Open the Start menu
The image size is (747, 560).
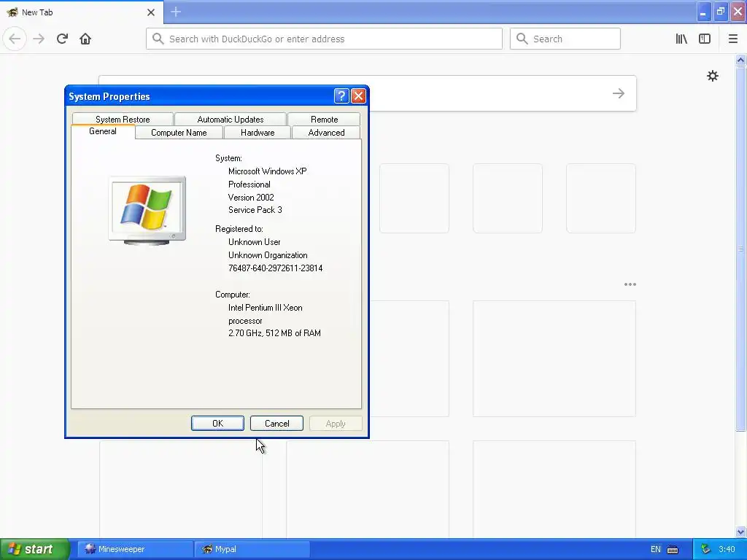[34, 549]
